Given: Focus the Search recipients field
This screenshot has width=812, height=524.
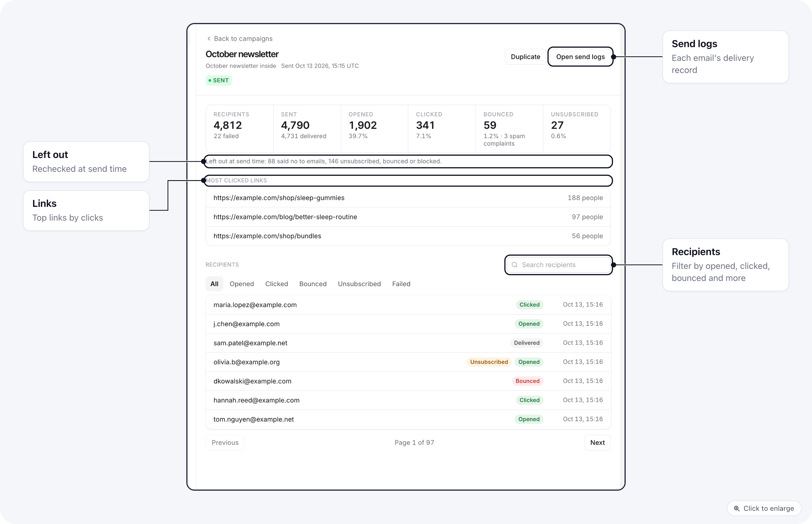Looking at the screenshot, I should pos(558,265).
